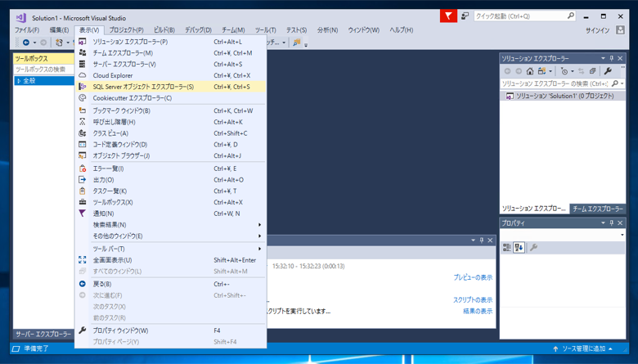Screen dimensions: 638x364
Task: Click the ツールボックスの検索 field
Action: tap(43, 70)
